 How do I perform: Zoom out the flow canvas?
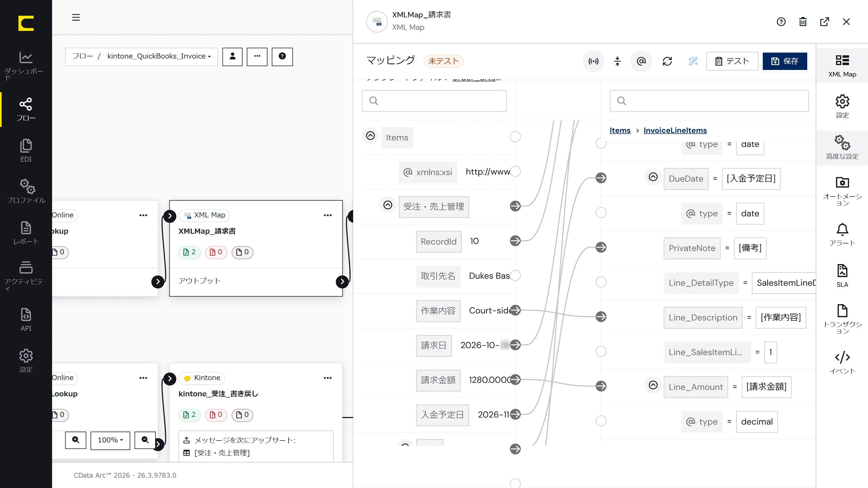(x=145, y=440)
